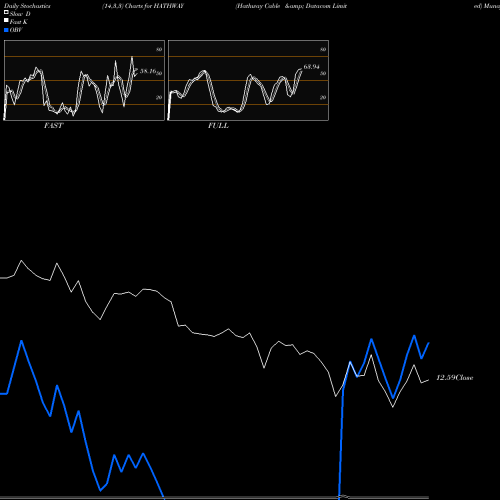Screen dimensions: 500x500
Task: Click the 12.59 Close price label
Action: click(455, 378)
